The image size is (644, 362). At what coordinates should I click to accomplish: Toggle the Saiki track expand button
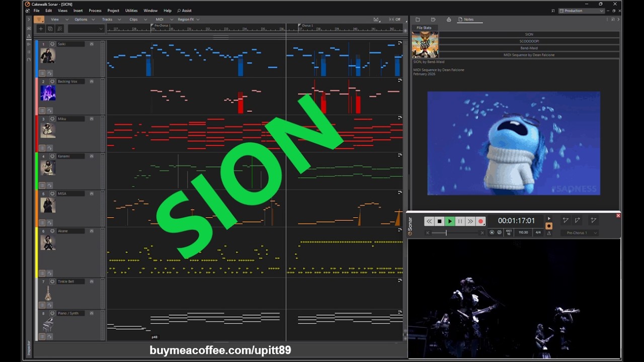coord(92,44)
